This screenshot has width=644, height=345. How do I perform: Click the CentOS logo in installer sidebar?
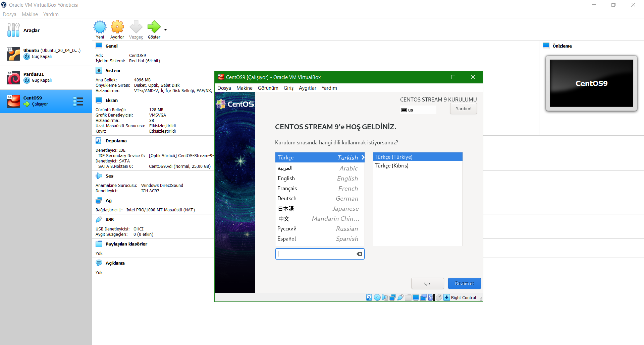(x=235, y=104)
